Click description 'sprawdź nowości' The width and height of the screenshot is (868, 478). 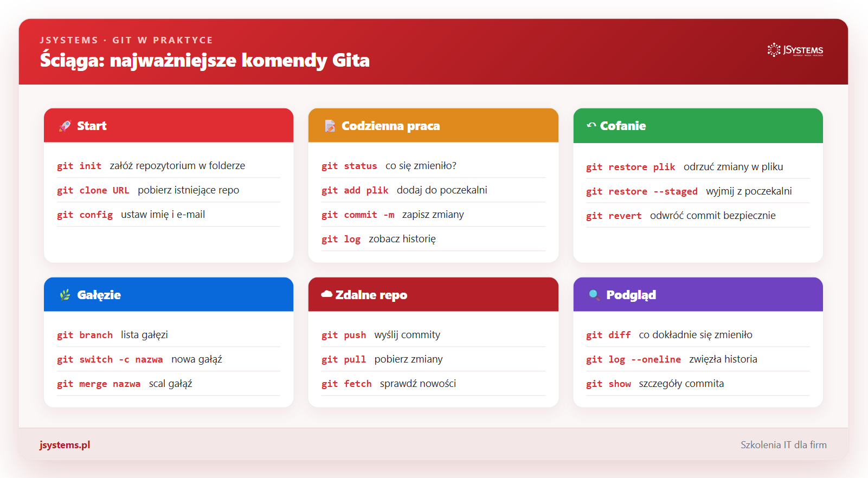(x=418, y=384)
